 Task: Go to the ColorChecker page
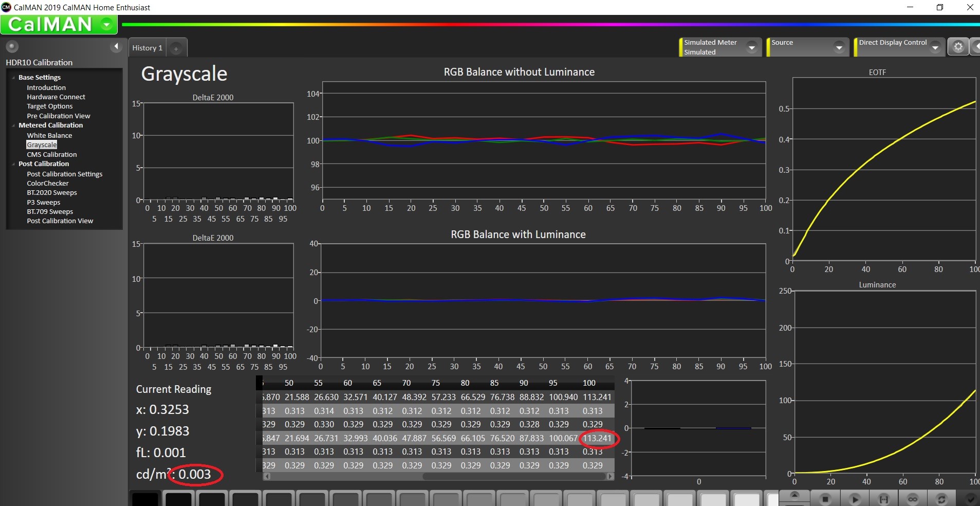[48, 183]
